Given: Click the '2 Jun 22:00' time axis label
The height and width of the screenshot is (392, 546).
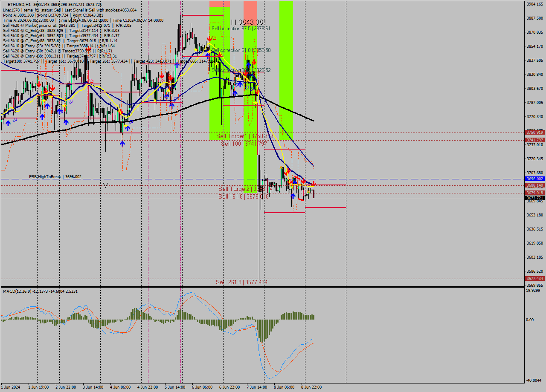Looking at the screenshot, I should point(67,387).
